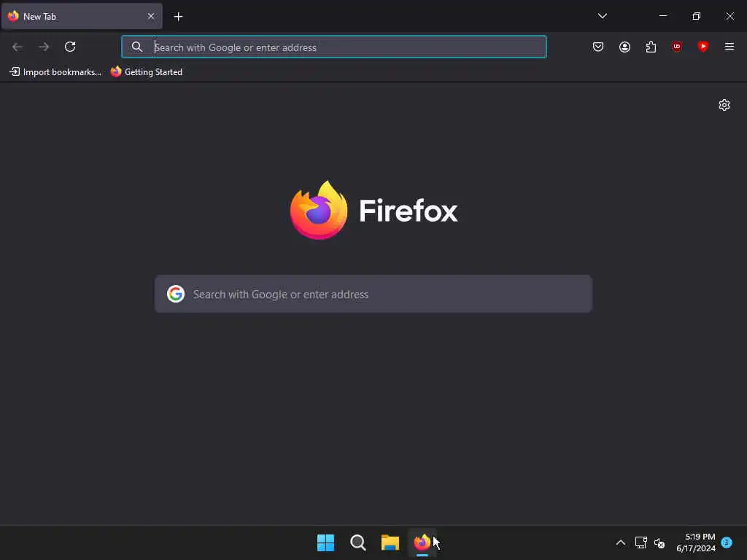
Task: Open the Extensions puzzle icon
Action: (x=651, y=47)
